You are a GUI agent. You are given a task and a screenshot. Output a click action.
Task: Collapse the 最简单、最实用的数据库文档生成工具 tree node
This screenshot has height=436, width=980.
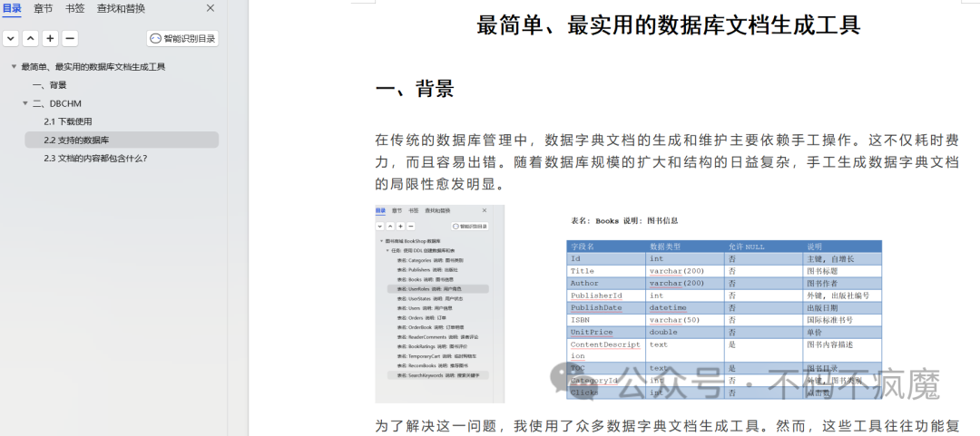(14, 67)
